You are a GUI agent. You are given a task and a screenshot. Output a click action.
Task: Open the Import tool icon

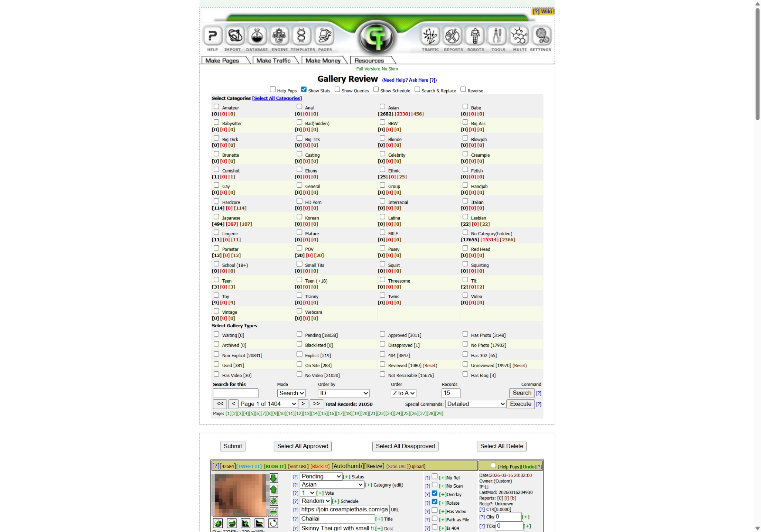pyautogui.click(x=235, y=36)
